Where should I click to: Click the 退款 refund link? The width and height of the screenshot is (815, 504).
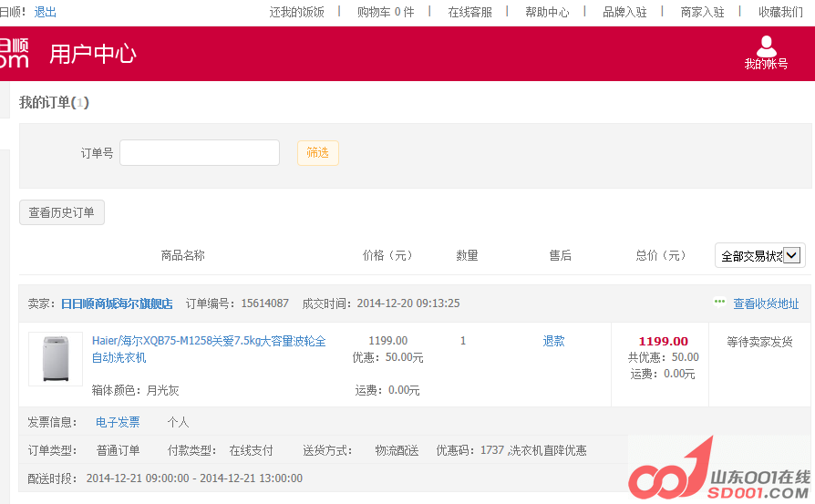click(x=553, y=341)
